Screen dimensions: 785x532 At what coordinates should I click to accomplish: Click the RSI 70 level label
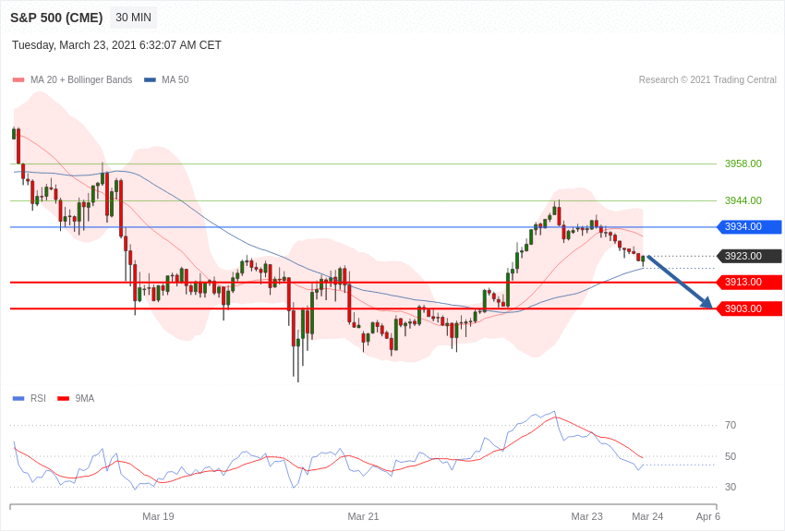[x=731, y=426]
